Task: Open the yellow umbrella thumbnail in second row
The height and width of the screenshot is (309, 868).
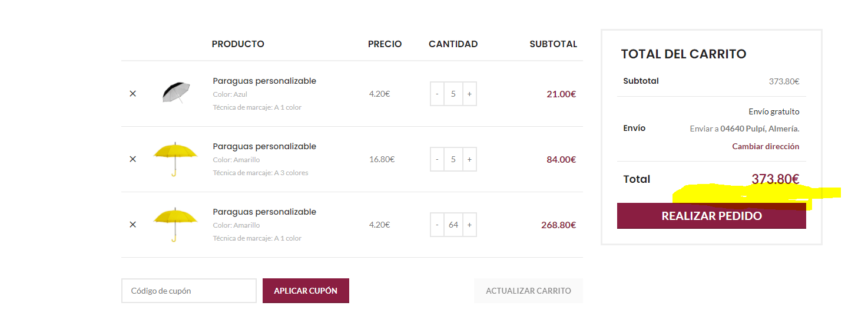Action: 175,159
